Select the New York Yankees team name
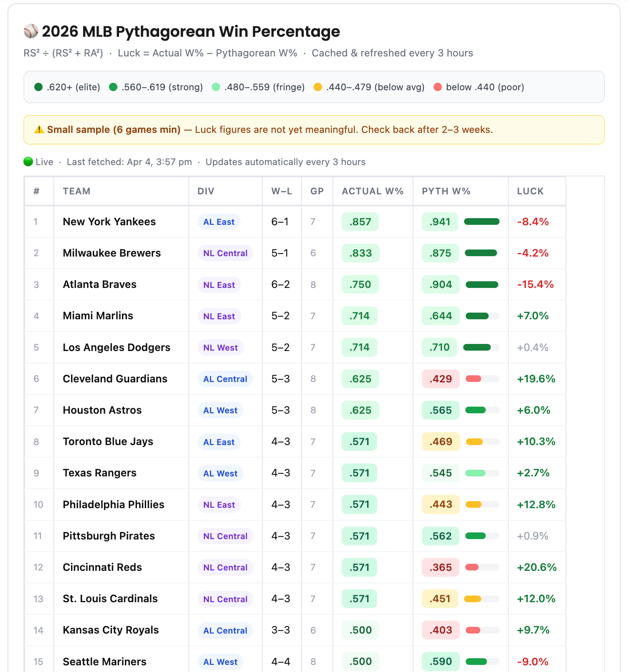 (x=109, y=222)
